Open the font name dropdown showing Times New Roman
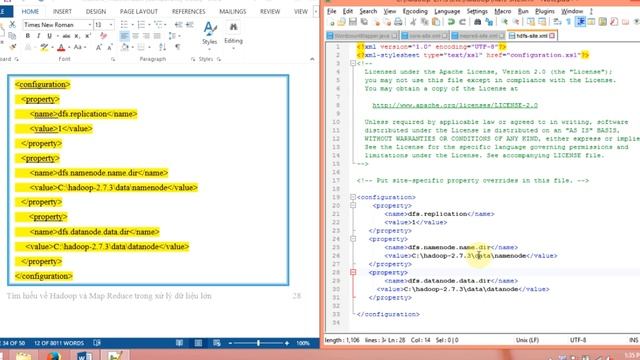Image resolution: width=640 pixels, height=360 pixels. (89, 25)
